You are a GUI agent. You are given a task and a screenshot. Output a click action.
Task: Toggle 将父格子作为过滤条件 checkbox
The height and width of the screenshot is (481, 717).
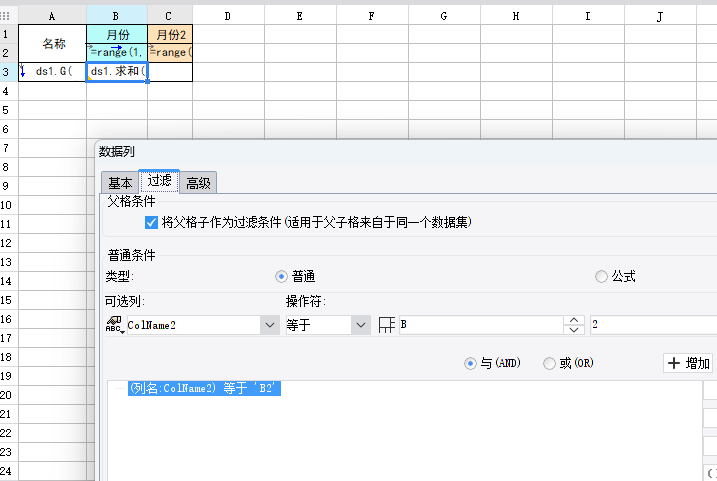(151, 222)
